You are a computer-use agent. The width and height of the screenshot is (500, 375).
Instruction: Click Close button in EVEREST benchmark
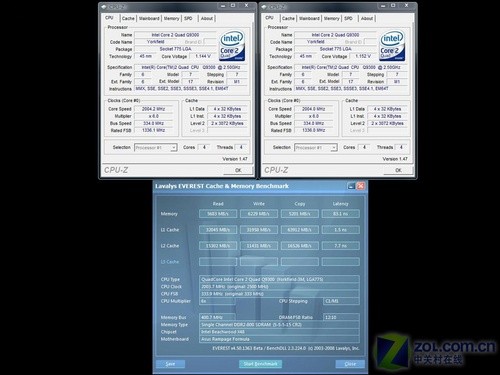(350, 364)
